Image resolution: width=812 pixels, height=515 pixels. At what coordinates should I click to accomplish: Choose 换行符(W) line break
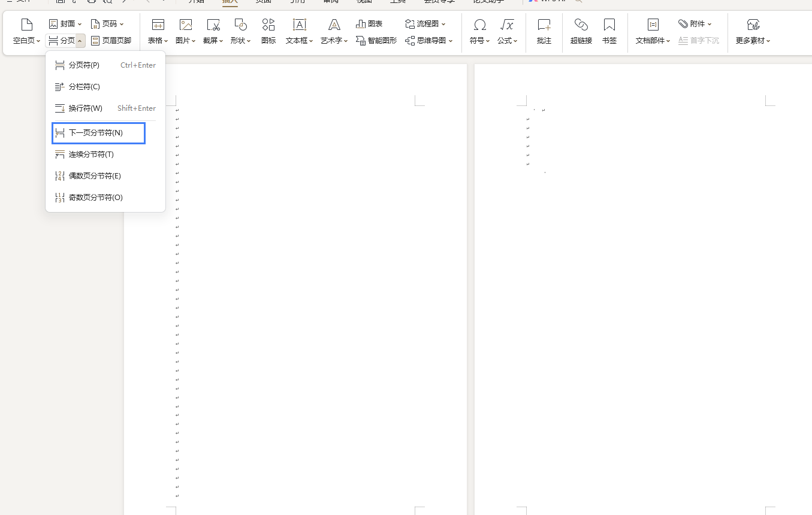pos(105,108)
